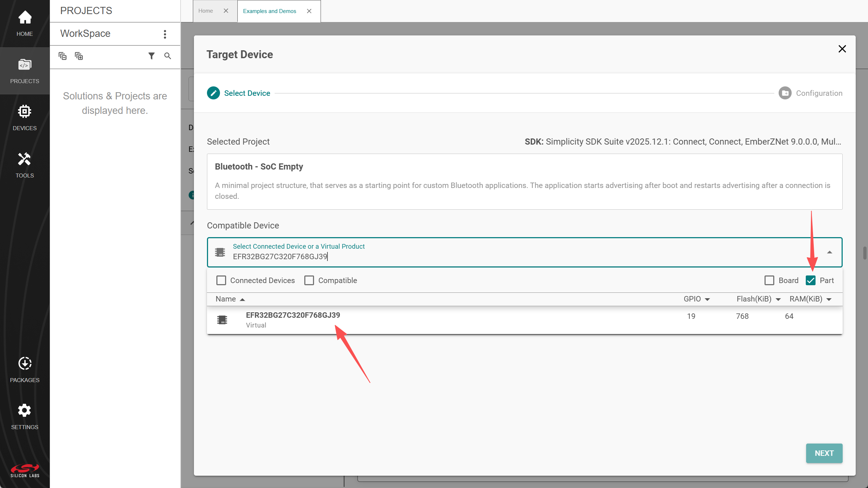The width and height of the screenshot is (868, 488).
Task: Enable the Connected Devices checkbox
Action: pyautogui.click(x=221, y=281)
